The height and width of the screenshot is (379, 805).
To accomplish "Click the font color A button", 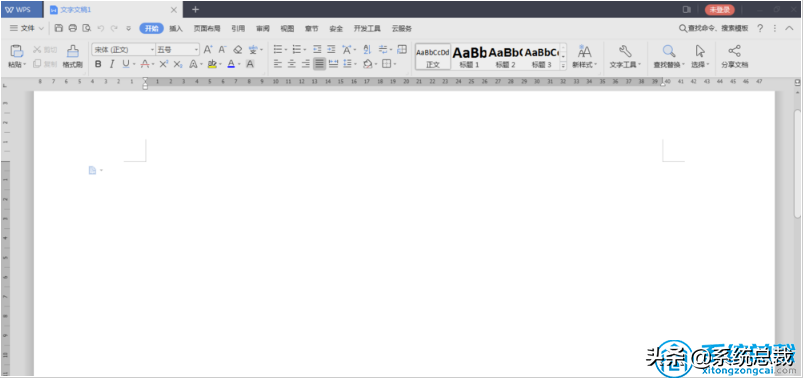I will click(231, 64).
